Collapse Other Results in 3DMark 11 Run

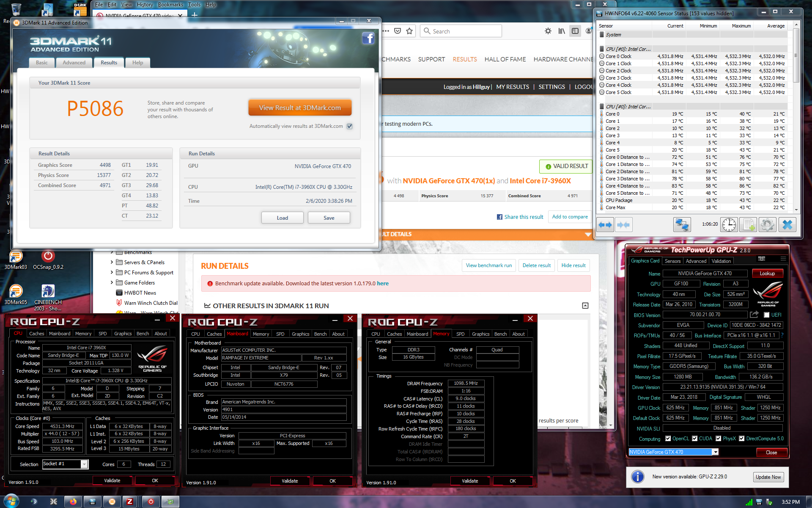coord(585,306)
